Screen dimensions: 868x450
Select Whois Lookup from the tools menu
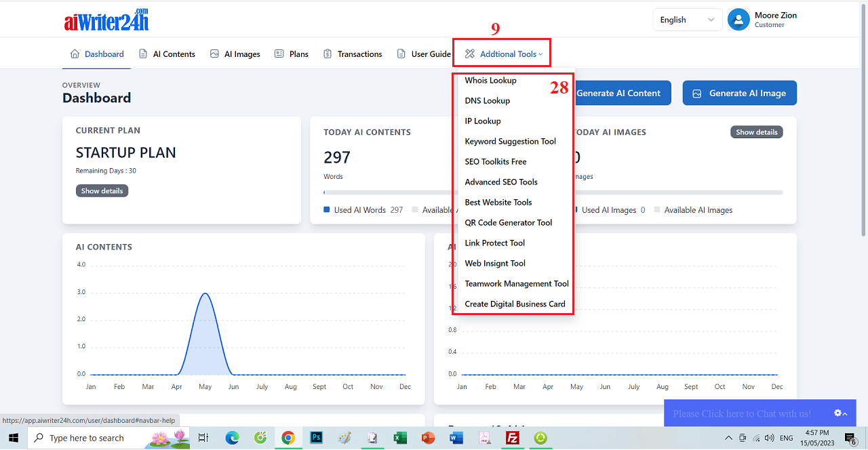[490, 81]
